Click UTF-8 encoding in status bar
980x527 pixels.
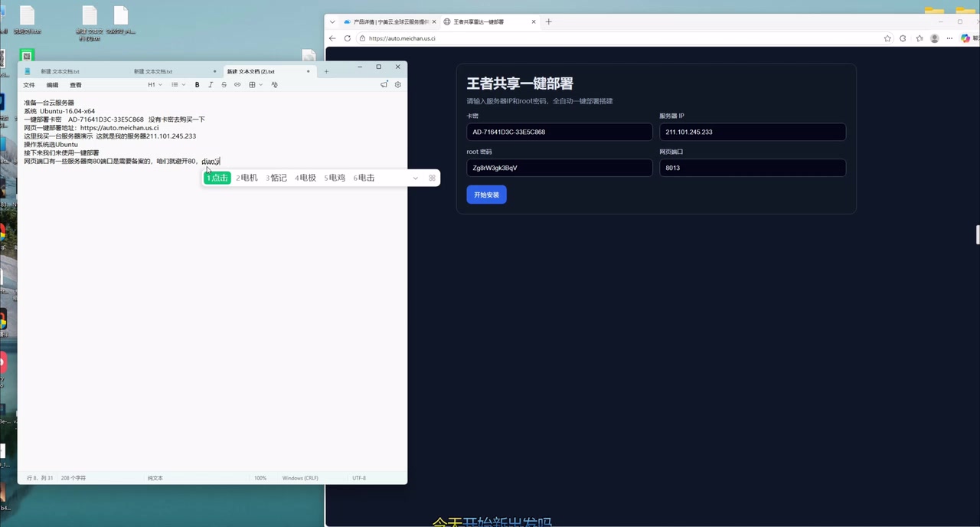point(359,478)
